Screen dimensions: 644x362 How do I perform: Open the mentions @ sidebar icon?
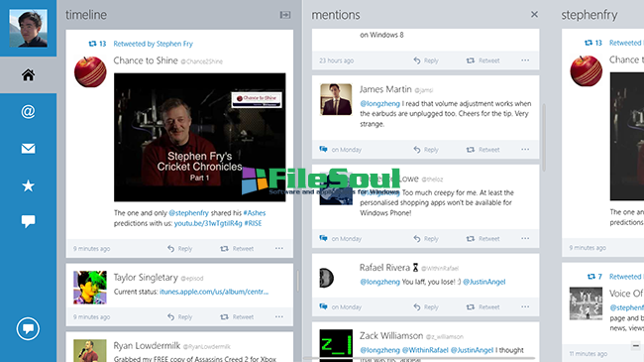(x=28, y=111)
